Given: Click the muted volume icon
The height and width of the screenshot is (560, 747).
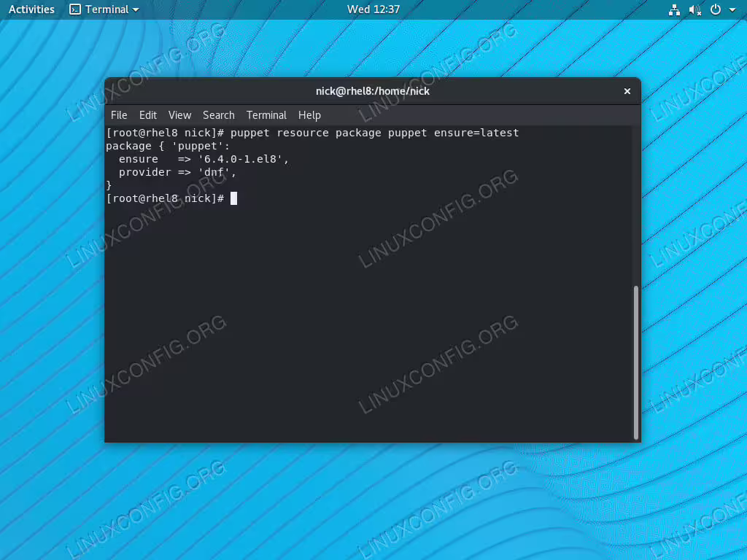Looking at the screenshot, I should (695, 9).
